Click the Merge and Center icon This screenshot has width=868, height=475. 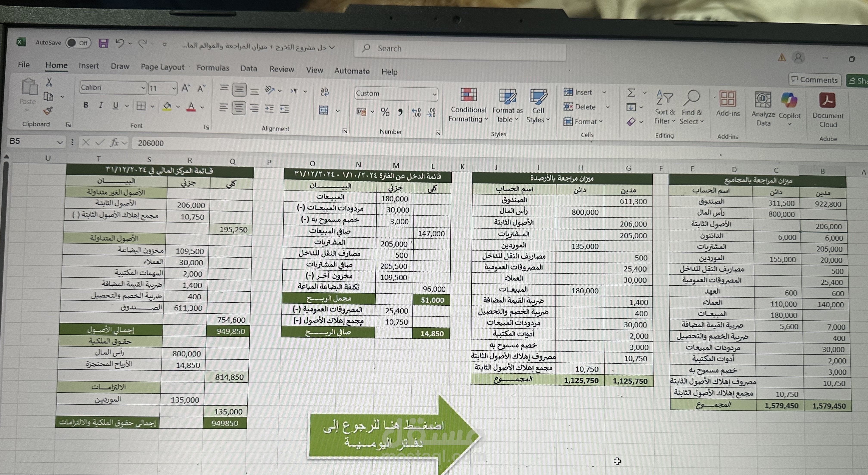pyautogui.click(x=324, y=110)
